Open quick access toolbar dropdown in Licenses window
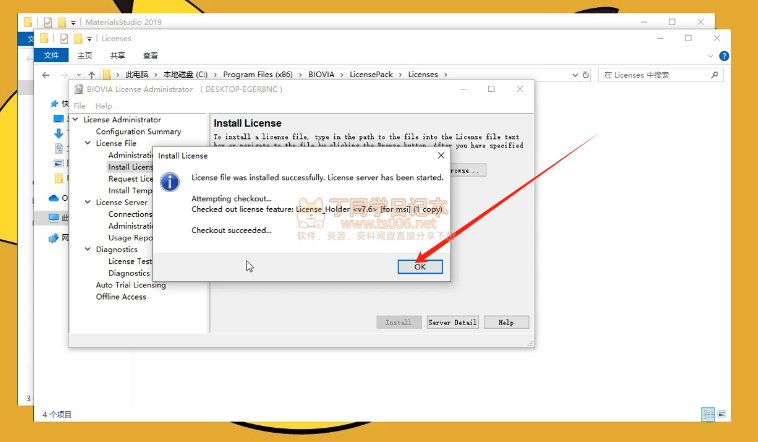Screen dimensions: 758x442 89,39
